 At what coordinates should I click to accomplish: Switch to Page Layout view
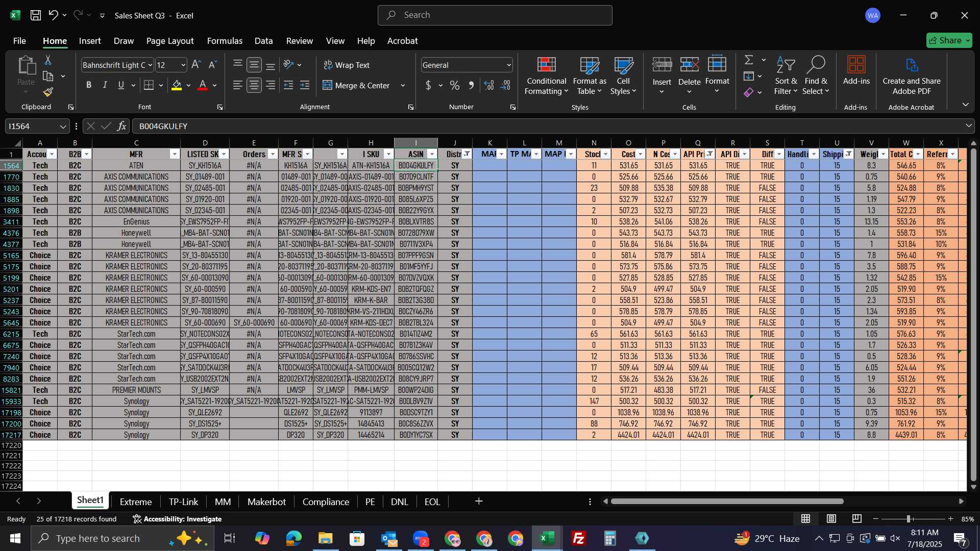[x=831, y=519]
